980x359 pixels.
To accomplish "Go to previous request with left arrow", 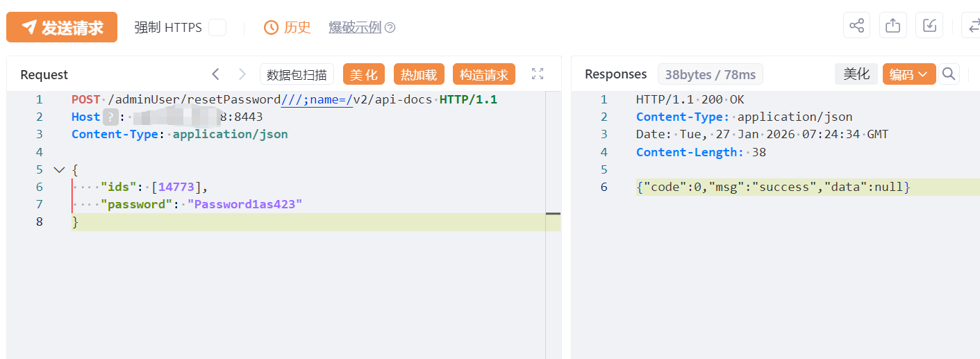I will (x=216, y=74).
